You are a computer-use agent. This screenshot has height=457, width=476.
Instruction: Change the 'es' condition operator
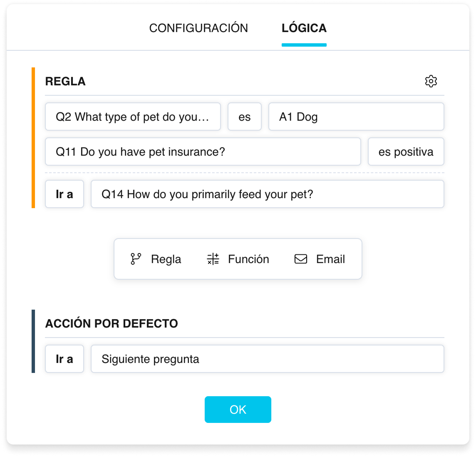[245, 117]
